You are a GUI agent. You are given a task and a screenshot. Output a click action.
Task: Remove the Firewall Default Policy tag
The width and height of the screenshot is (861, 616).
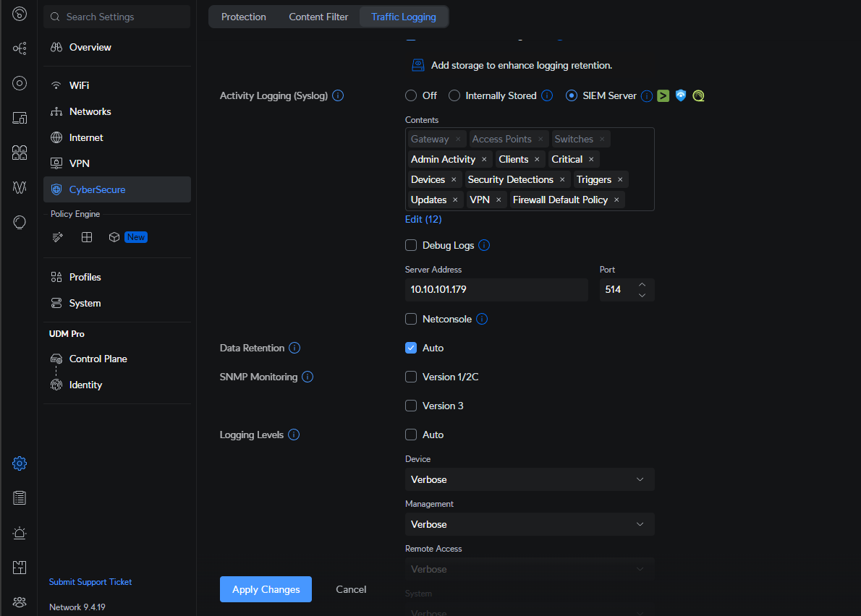[x=616, y=200]
